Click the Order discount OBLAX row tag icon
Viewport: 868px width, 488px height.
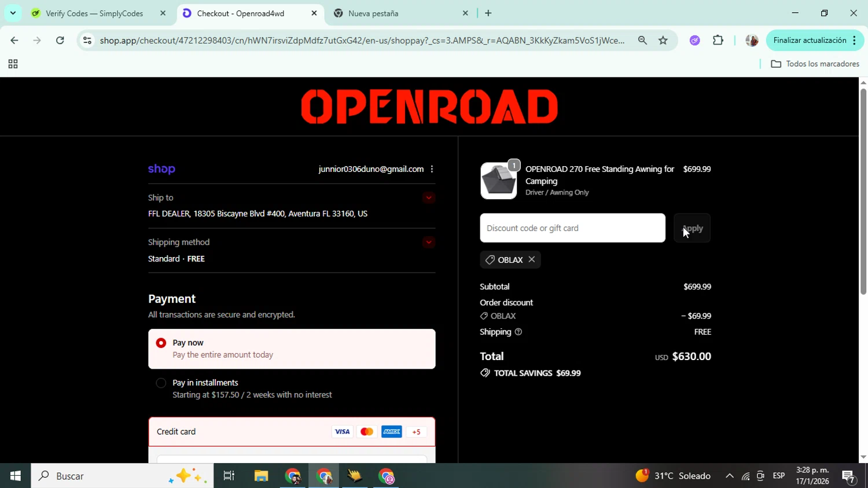tap(484, 316)
